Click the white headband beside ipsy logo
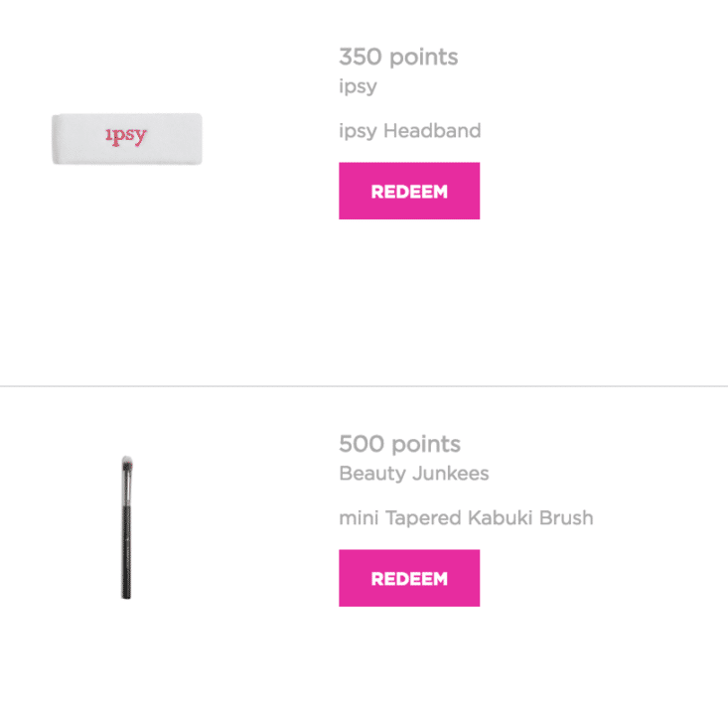This screenshot has width=728, height=703. [x=175, y=139]
